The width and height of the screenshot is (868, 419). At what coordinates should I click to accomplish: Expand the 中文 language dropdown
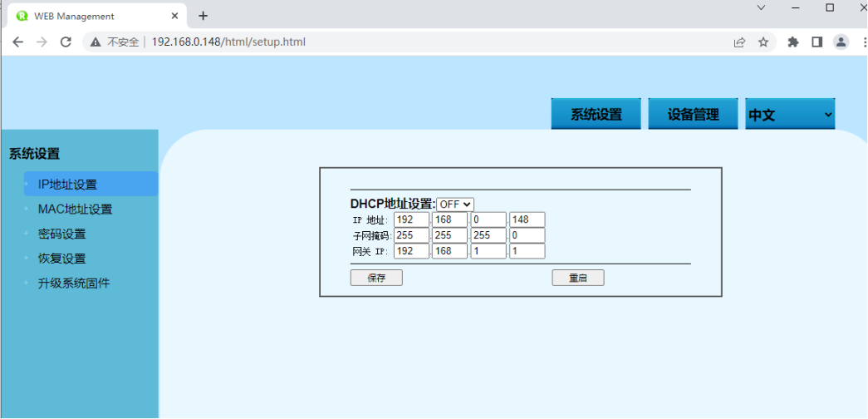pyautogui.click(x=790, y=115)
